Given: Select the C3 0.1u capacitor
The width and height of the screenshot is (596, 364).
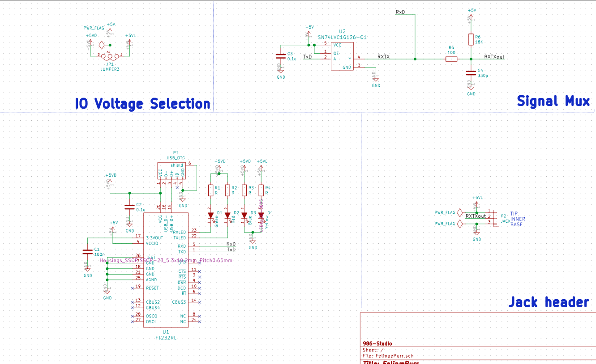Looking at the screenshot, I should (x=281, y=56).
